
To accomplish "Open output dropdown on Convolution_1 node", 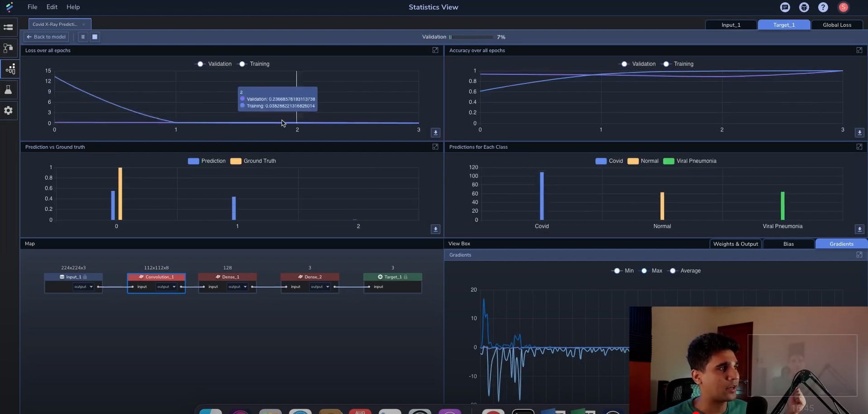I will (166, 287).
